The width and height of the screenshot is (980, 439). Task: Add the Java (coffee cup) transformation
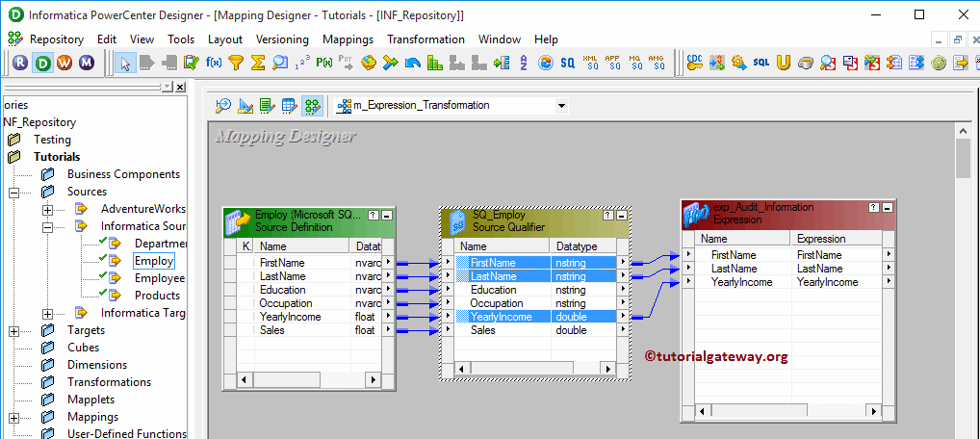[x=806, y=63]
